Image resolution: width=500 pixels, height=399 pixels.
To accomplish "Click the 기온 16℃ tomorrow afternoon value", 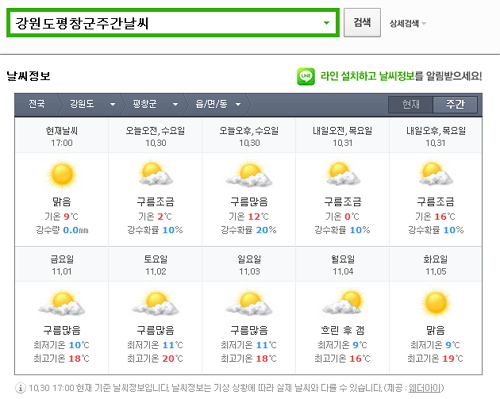I will pyautogui.click(x=435, y=217).
